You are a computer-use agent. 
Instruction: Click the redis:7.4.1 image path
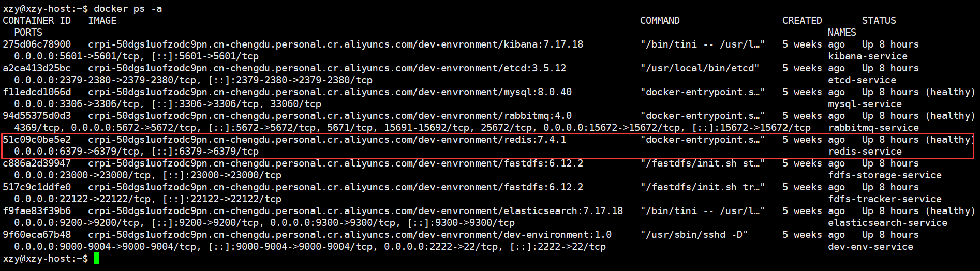pyautogui.click(x=327, y=140)
